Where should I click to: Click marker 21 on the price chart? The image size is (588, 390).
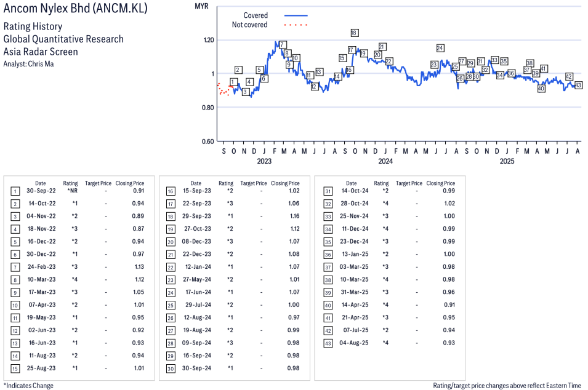(x=382, y=47)
